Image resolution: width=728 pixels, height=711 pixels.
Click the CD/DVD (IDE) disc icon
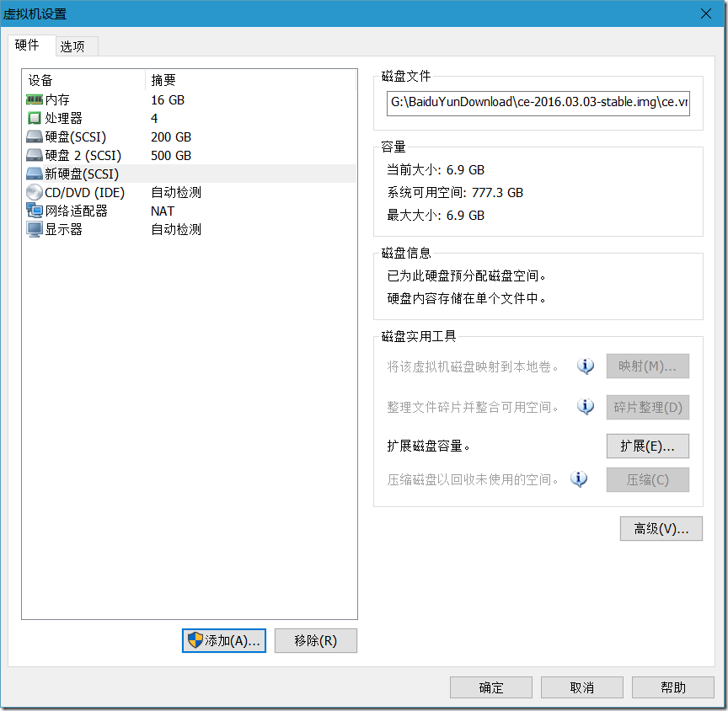(35, 192)
